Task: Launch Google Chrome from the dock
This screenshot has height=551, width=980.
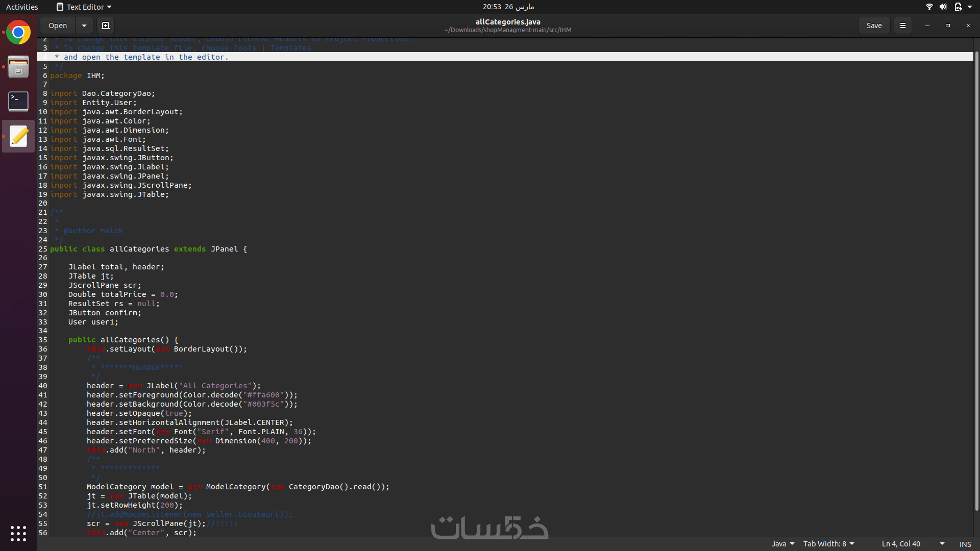Action: 18,33
